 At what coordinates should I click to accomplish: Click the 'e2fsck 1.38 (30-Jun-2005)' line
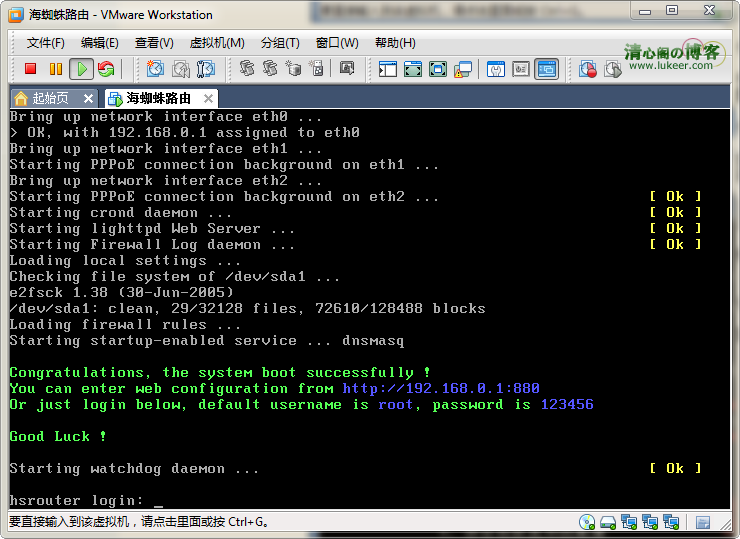[x=121, y=292]
